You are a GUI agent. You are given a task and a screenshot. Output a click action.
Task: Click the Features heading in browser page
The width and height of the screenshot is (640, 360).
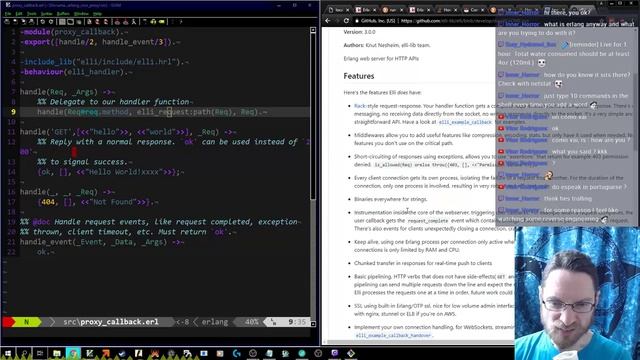coord(359,76)
